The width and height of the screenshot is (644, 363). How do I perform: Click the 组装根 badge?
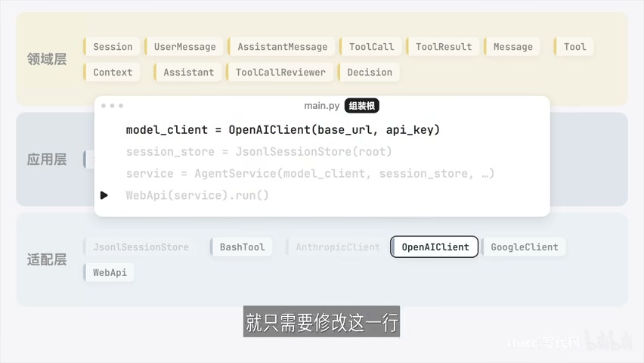pos(362,106)
